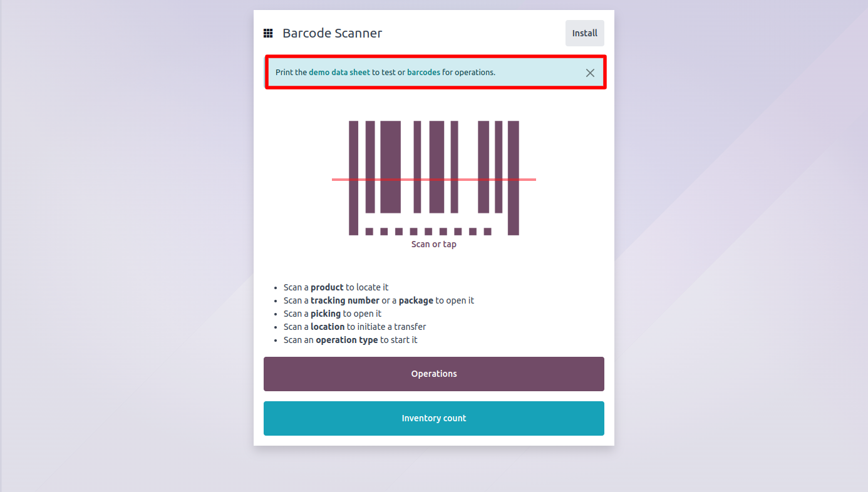This screenshot has width=868, height=492.
Task: Click the barcodes for operations link
Action: [x=423, y=72]
